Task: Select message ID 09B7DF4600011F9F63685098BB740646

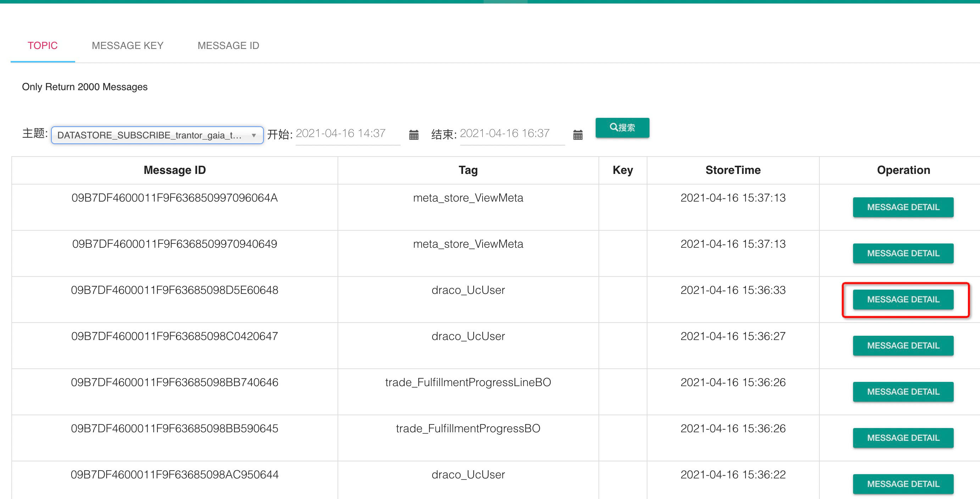Action: coord(174,382)
